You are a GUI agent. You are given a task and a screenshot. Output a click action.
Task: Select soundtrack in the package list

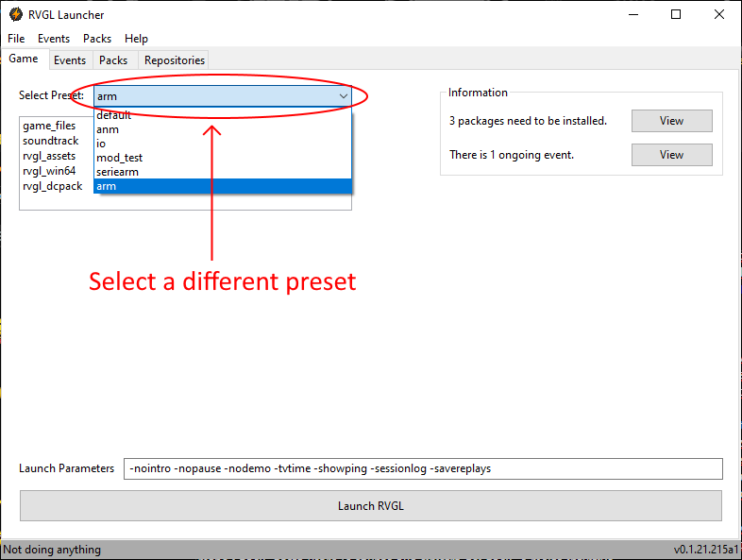coord(51,141)
